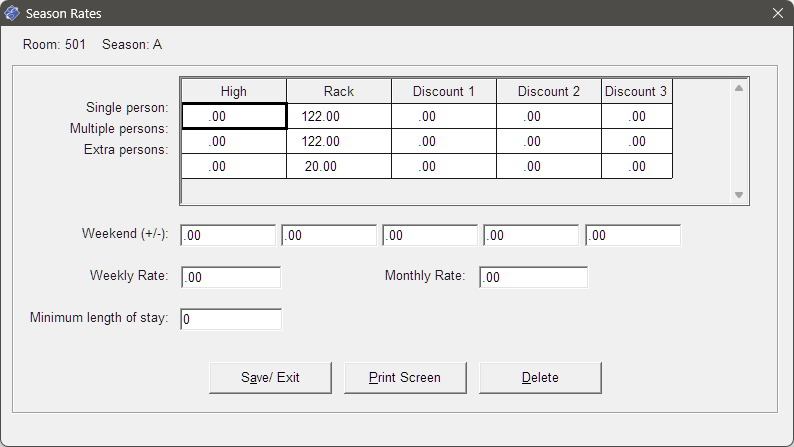Select the Single person Discount 2 cell
Screen dimensions: 794x447
tap(549, 116)
